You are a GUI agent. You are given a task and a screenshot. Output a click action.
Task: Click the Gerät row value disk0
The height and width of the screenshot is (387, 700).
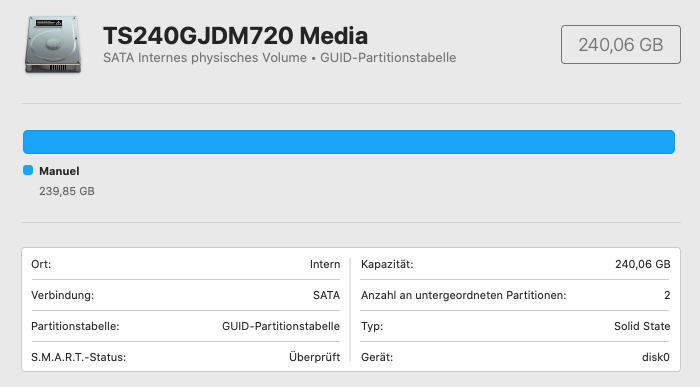(x=656, y=357)
